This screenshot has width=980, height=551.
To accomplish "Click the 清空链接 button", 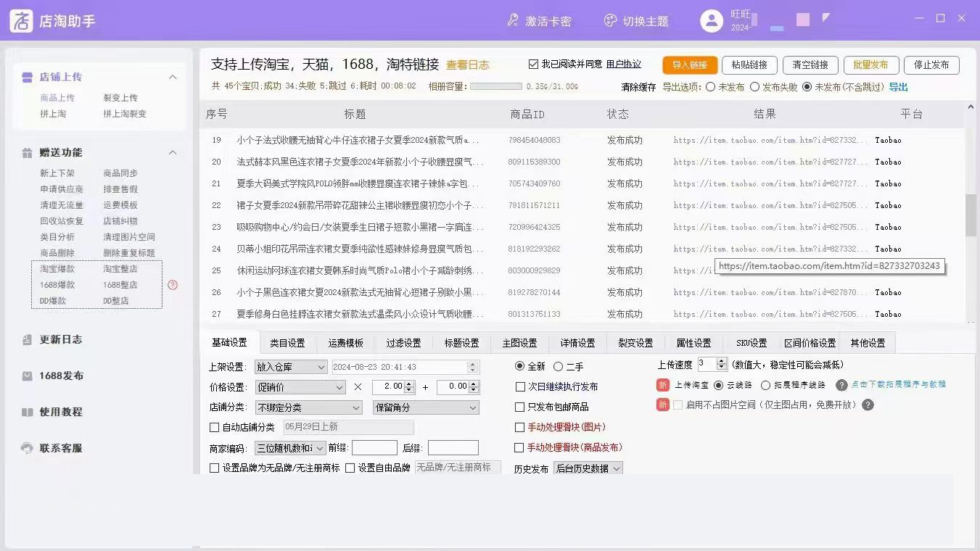I will tap(810, 65).
